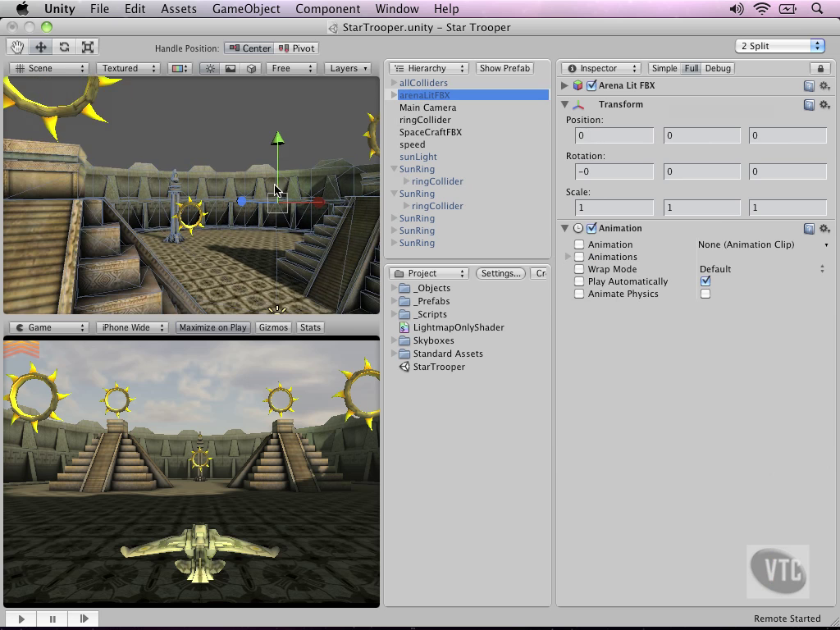Select the Scale tool
This screenshot has height=630, width=840.
pos(88,48)
